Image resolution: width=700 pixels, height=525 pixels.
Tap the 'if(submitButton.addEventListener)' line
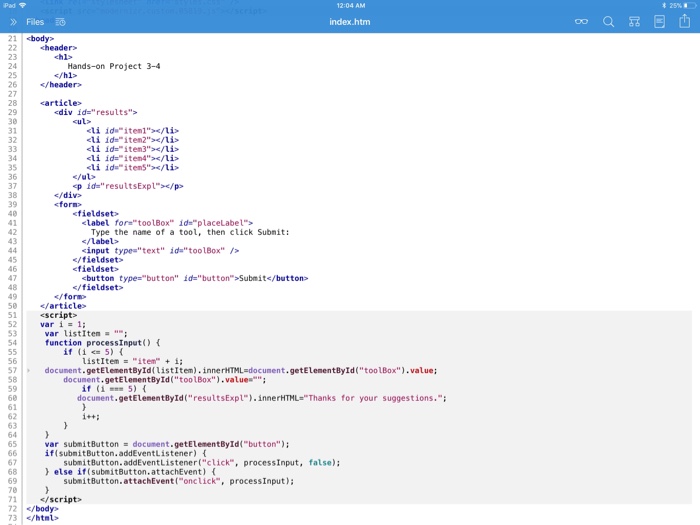pyautogui.click(x=125, y=454)
